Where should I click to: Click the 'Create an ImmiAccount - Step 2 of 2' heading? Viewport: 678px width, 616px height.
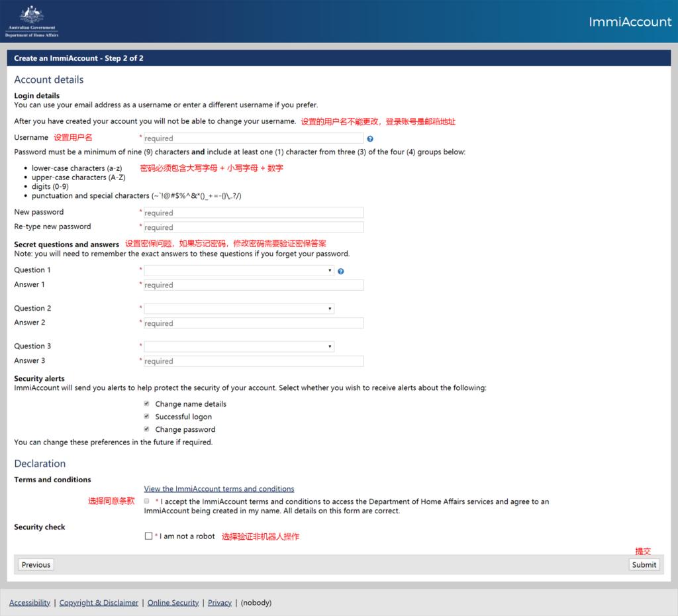click(x=79, y=58)
